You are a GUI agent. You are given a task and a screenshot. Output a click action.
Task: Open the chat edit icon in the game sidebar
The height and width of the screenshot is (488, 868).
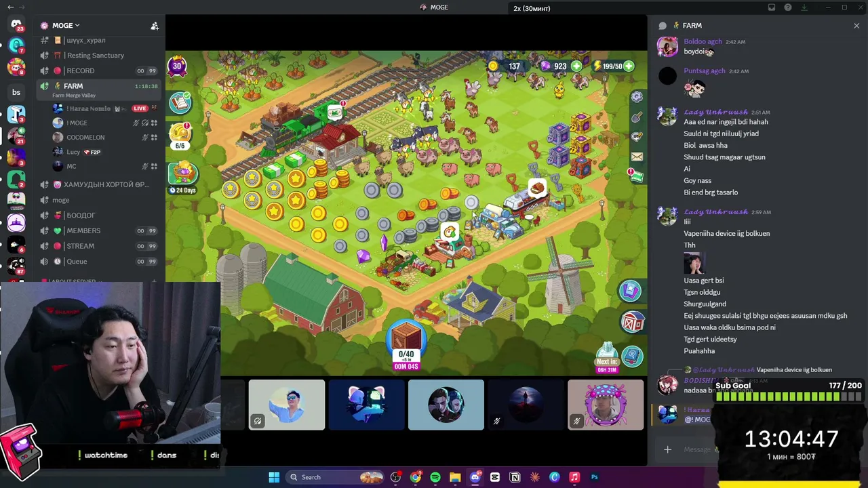637,137
